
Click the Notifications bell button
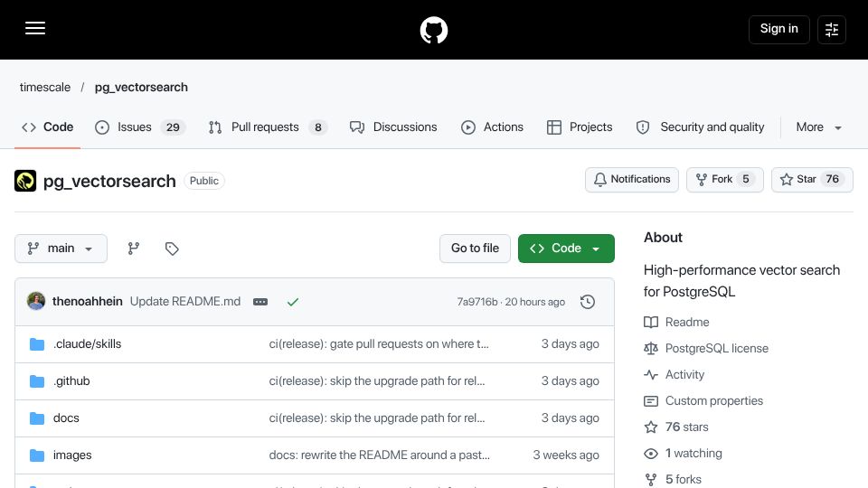[x=632, y=179]
